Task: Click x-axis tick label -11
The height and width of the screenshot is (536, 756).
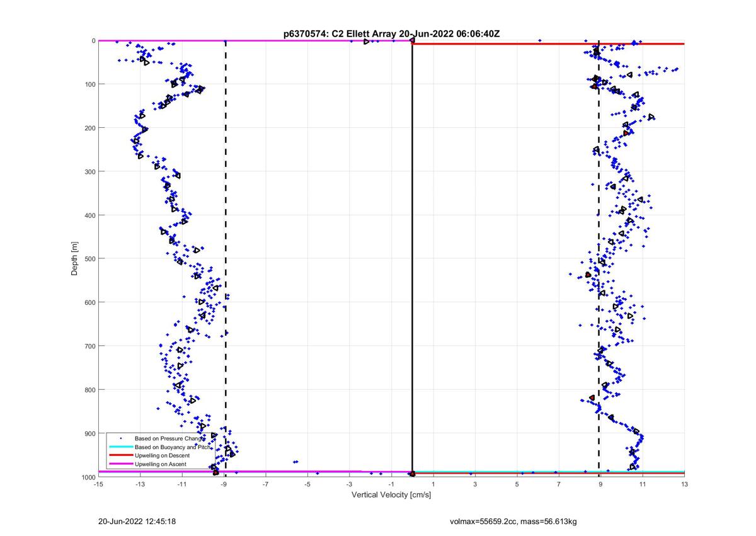Action: coord(182,484)
